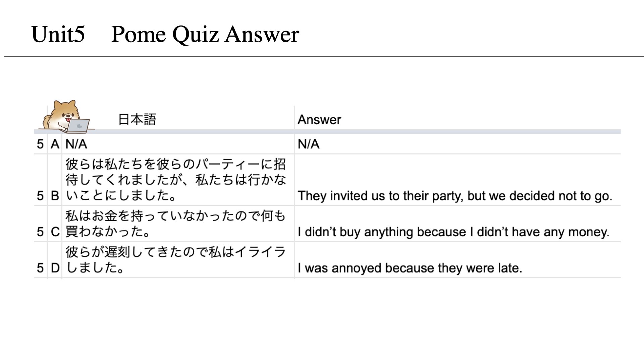
Task: Click the row letter B cell
Action: pos(55,196)
